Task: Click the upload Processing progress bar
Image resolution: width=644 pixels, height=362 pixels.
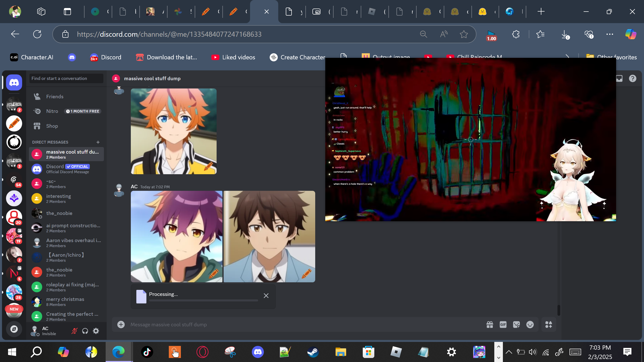Action: click(204, 300)
